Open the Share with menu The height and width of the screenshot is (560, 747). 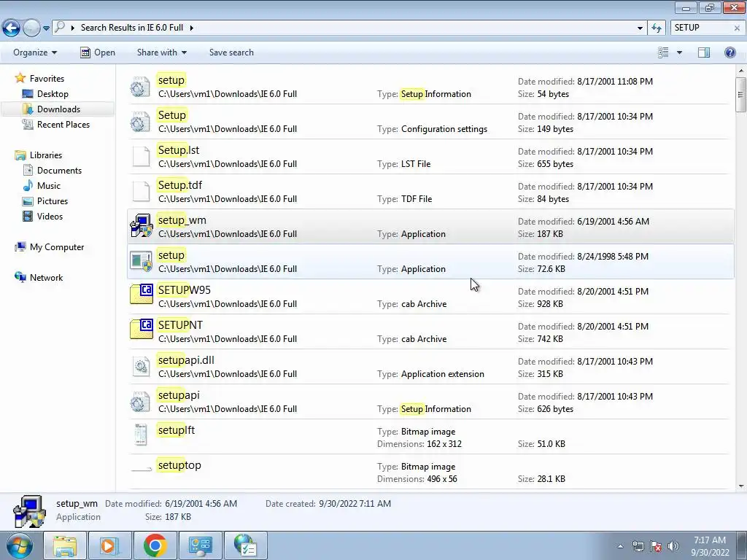pyautogui.click(x=161, y=52)
